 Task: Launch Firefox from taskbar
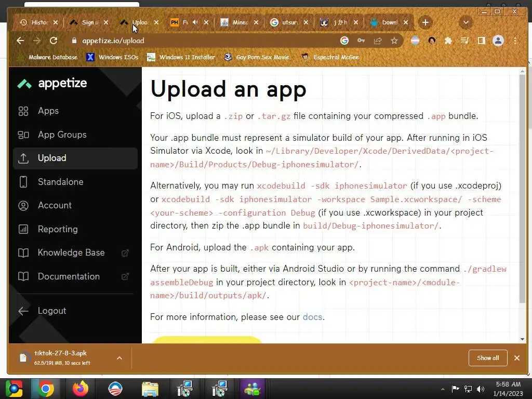click(81, 389)
